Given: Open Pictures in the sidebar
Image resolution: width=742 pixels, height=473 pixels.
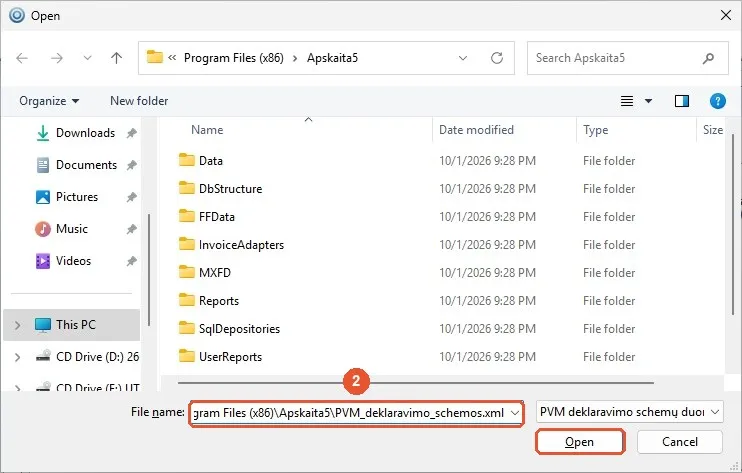Looking at the screenshot, I should point(77,197).
